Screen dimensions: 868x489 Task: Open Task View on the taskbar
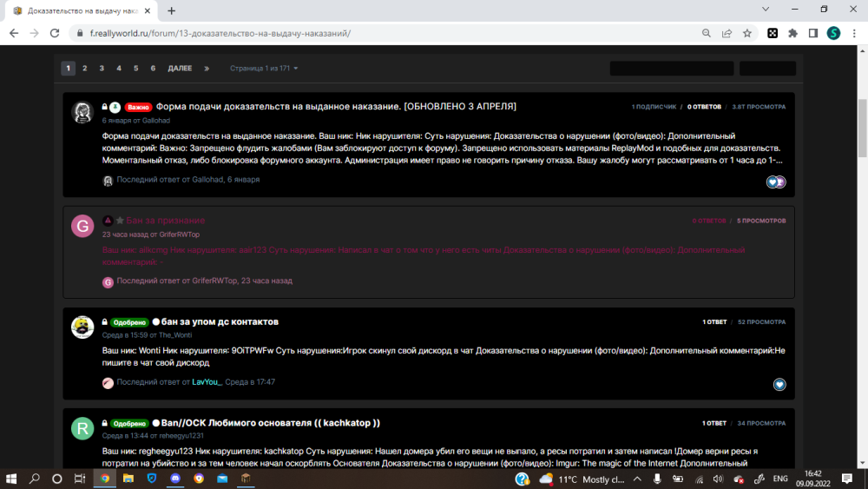click(80, 479)
